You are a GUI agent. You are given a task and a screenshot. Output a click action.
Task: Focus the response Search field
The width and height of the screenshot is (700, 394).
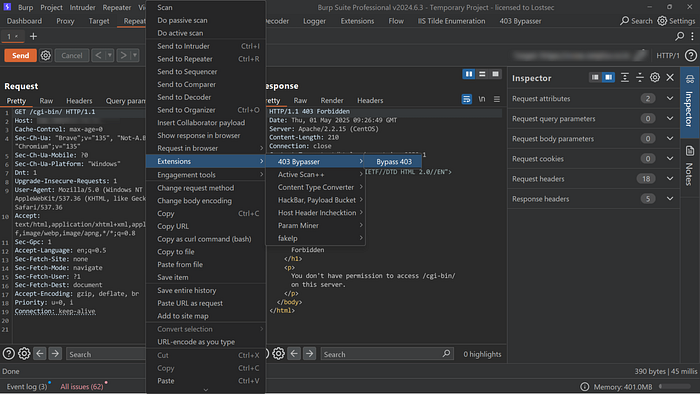(x=387, y=354)
